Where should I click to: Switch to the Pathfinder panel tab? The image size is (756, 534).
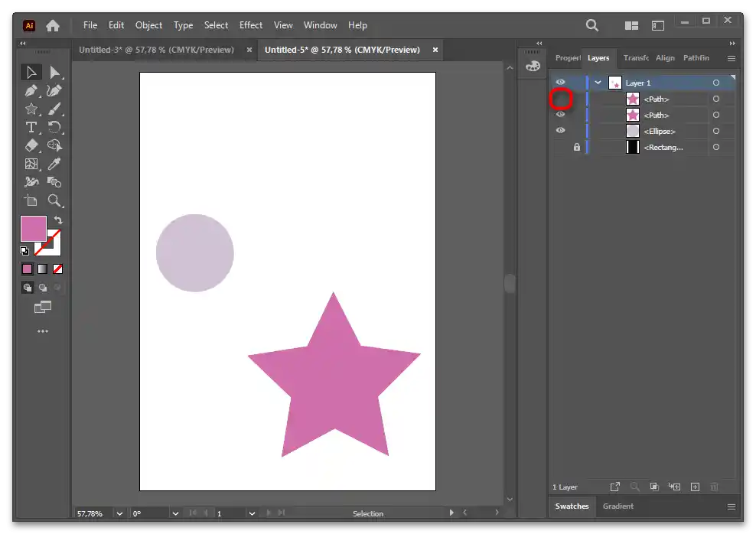click(696, 58)
